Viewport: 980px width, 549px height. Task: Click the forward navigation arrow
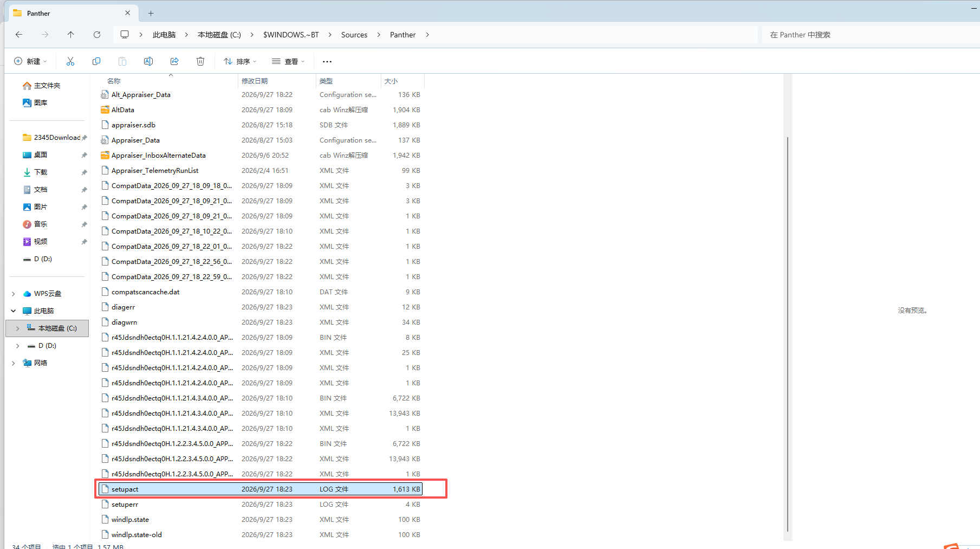tap(45, 35)
